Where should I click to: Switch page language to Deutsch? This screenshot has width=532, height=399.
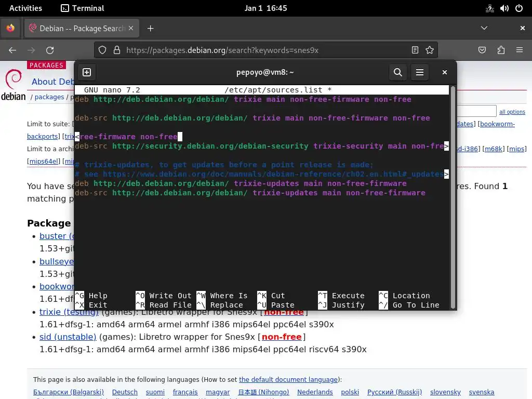[x=125, y=392]
